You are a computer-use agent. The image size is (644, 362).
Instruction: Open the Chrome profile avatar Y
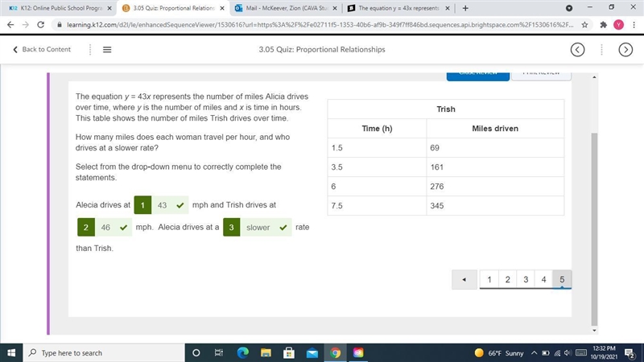[x=618, y=25]
